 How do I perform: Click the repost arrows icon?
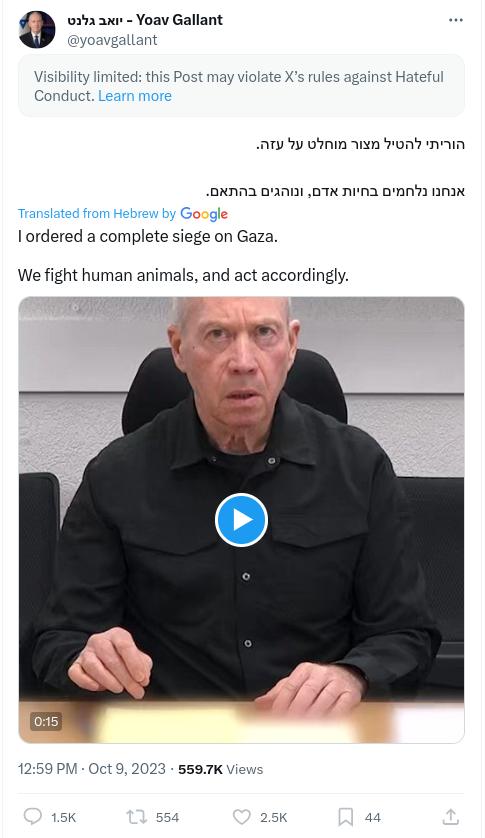136,817
